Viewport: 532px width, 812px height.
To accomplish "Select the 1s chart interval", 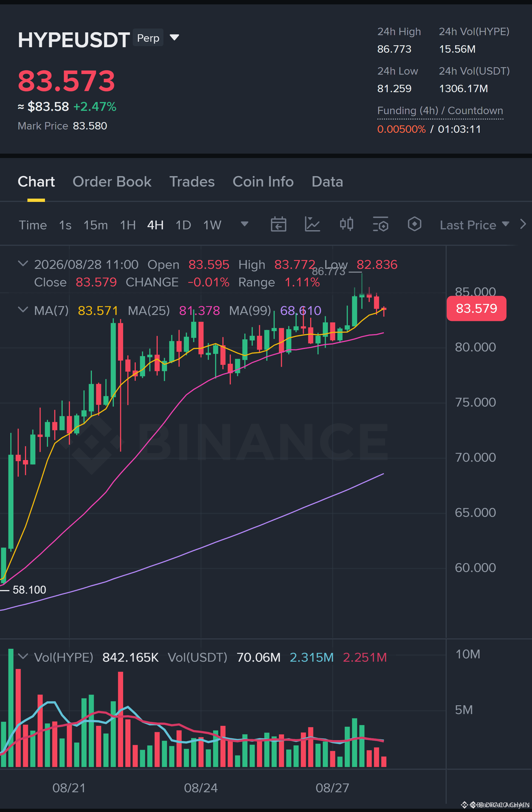I will [x=65, y=225].
